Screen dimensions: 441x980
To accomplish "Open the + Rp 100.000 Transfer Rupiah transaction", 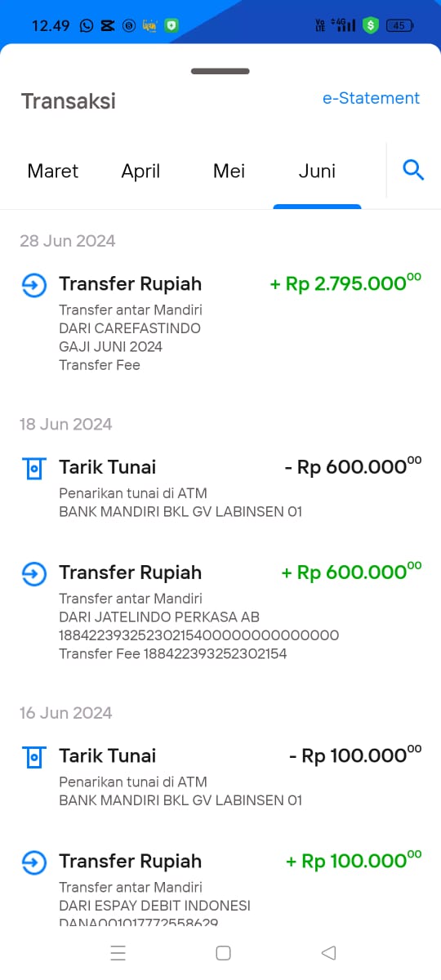I will (x=220, y=890).
